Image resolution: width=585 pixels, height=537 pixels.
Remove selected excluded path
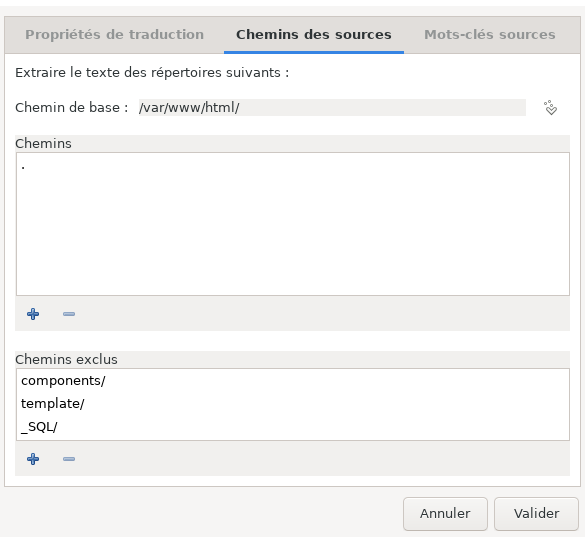69,459
